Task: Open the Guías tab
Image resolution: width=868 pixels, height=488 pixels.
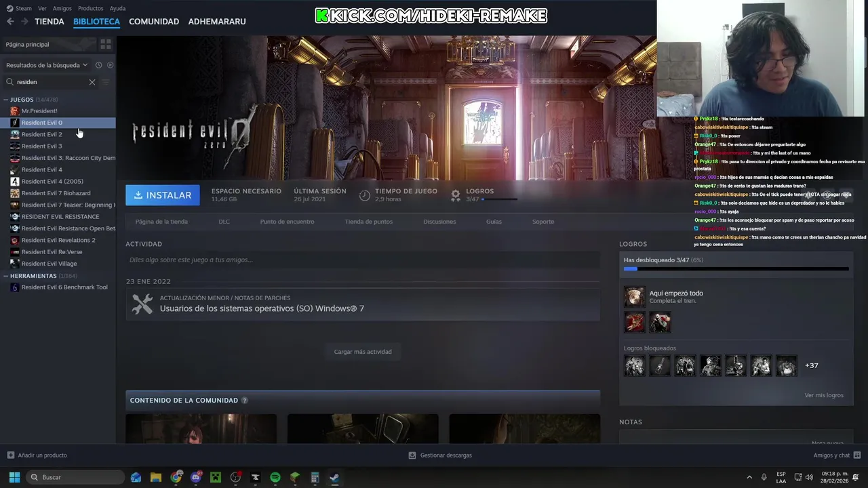Action: click(x=494, y=222)
